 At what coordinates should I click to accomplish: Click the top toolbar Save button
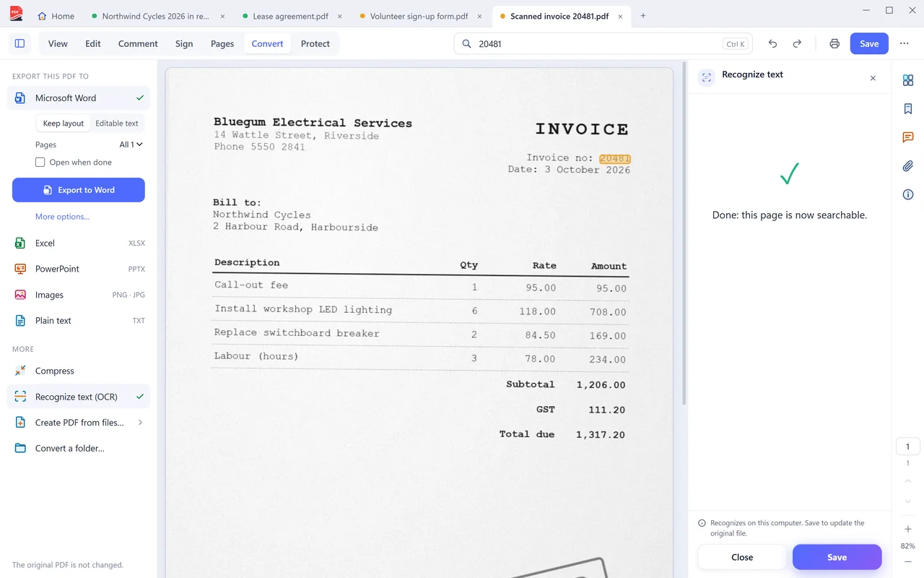coord(869,43)
